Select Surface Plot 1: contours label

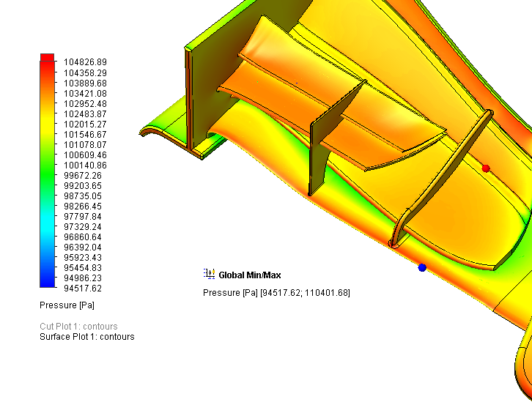[86, 337]
